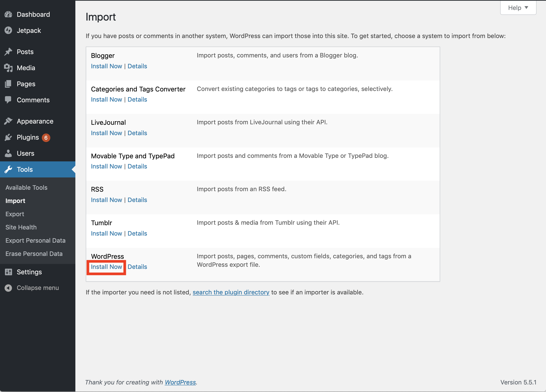The width and height of the screenshot is (546, 392).
Task: Install the Tumblr importer now
Action: (x=106, y=233)
